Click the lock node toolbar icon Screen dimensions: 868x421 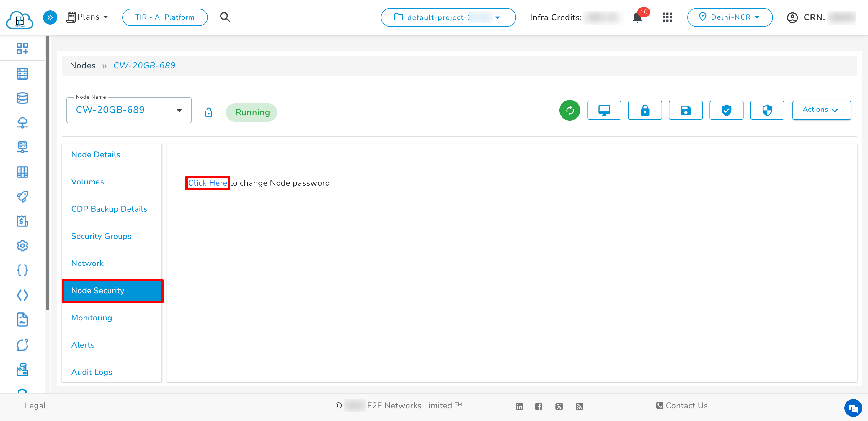(645, 110)
